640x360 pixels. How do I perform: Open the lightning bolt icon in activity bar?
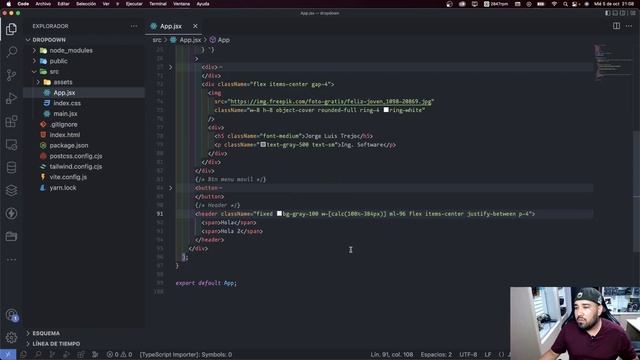(11, 213)
